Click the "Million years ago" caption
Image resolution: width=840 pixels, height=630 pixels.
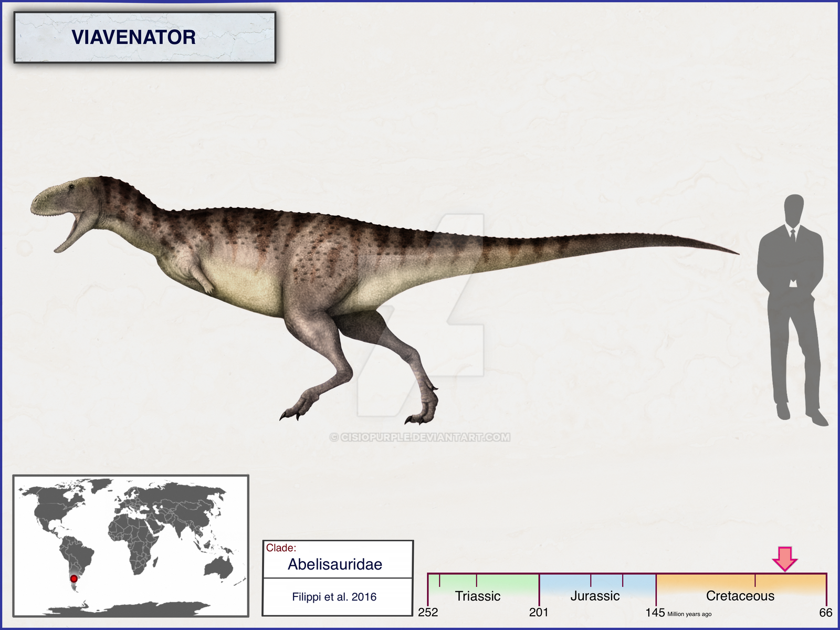pos(689,614)
